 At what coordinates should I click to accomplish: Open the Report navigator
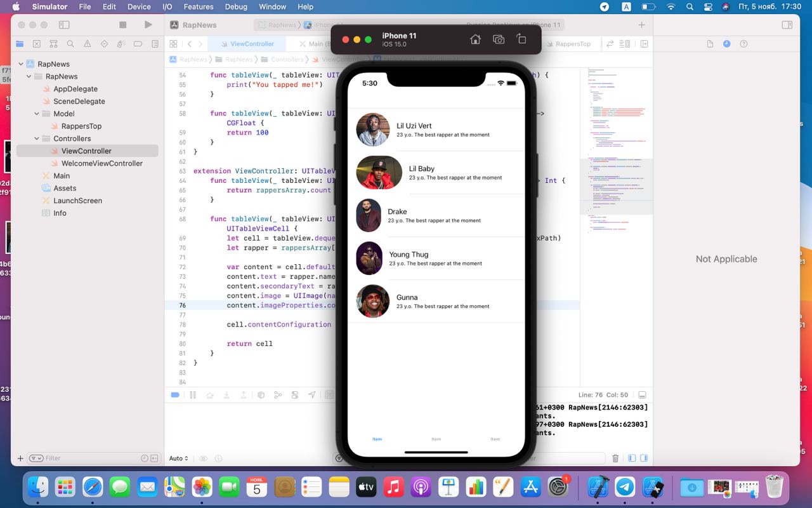coord(155,44)
